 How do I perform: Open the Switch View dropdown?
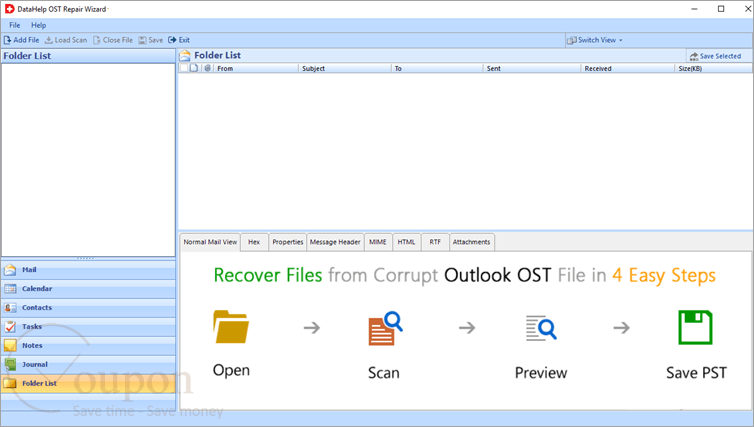[595, 40]
